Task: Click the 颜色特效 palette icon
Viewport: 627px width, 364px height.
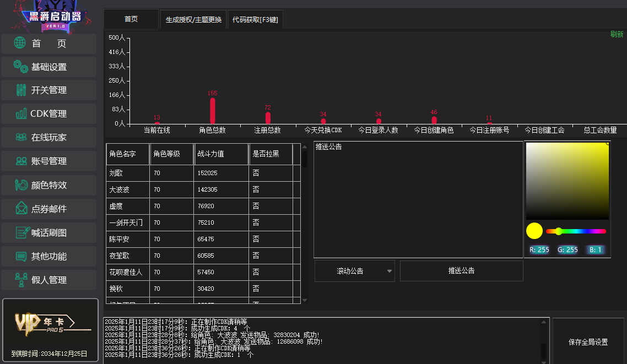Action: pyautogui.click(x=21, y=185)
